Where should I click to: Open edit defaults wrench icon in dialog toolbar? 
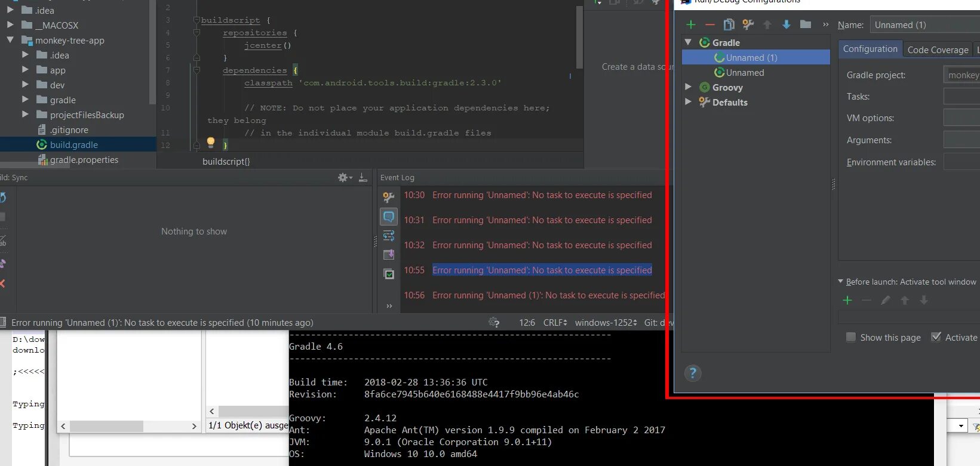click(748, 24)
